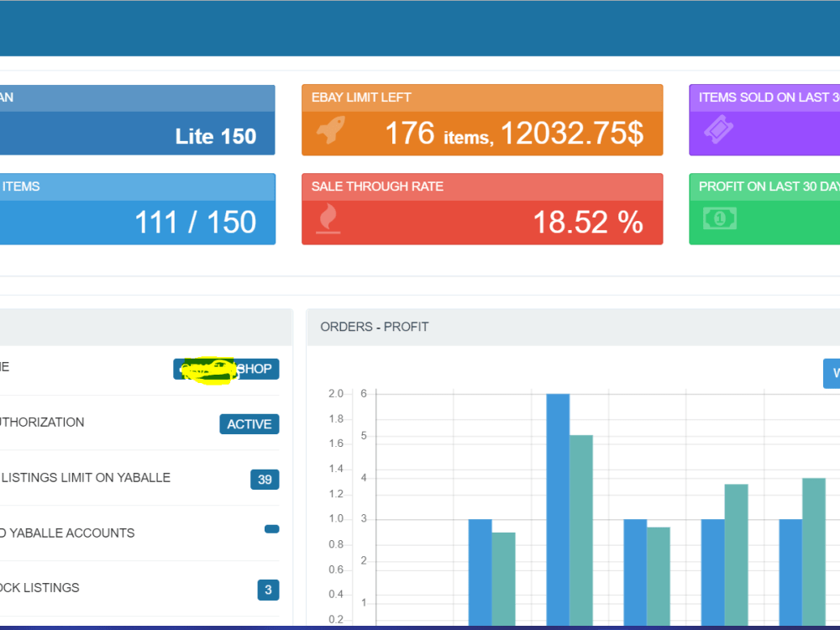Screen dimensions: 840x630
Task: Click the ITEMS card header
Action: [138, 186]
